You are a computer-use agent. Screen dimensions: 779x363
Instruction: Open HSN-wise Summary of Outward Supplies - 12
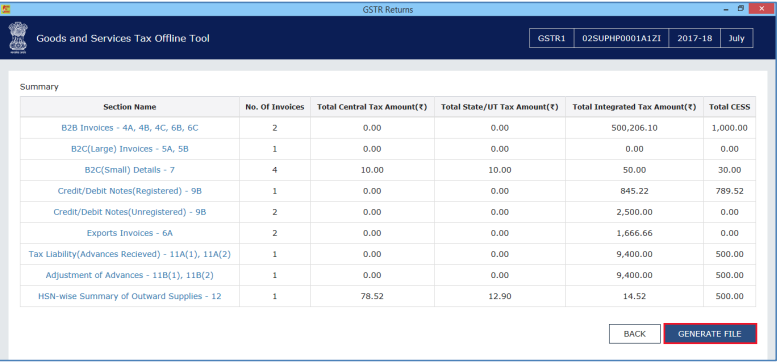click(130, 296)
